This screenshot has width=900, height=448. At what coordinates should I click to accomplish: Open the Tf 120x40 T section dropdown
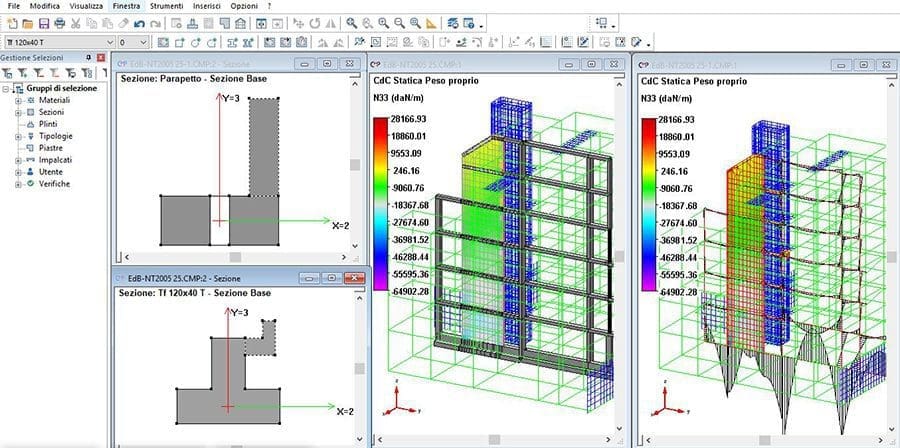coord(110,42)
